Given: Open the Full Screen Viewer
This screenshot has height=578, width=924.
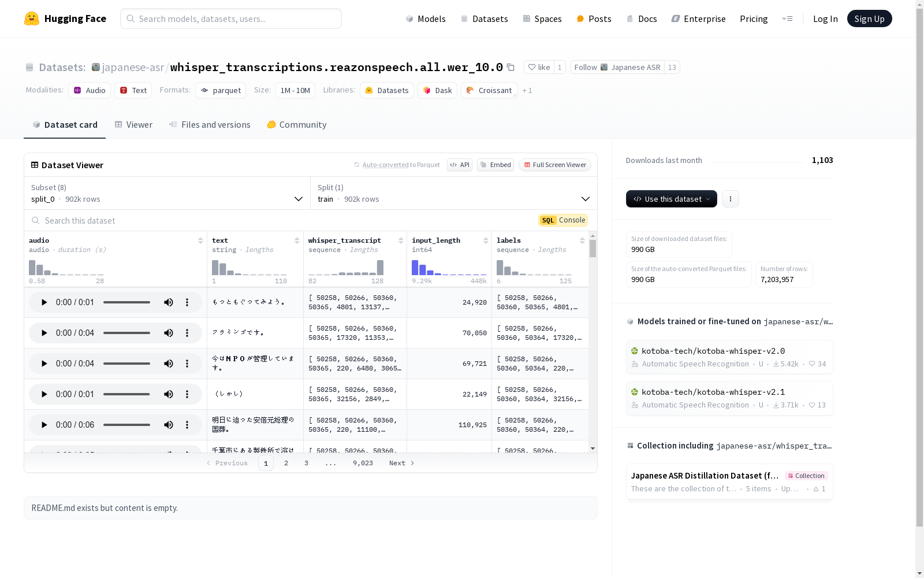Looking at the screenshot, I should tap(555, 165).
